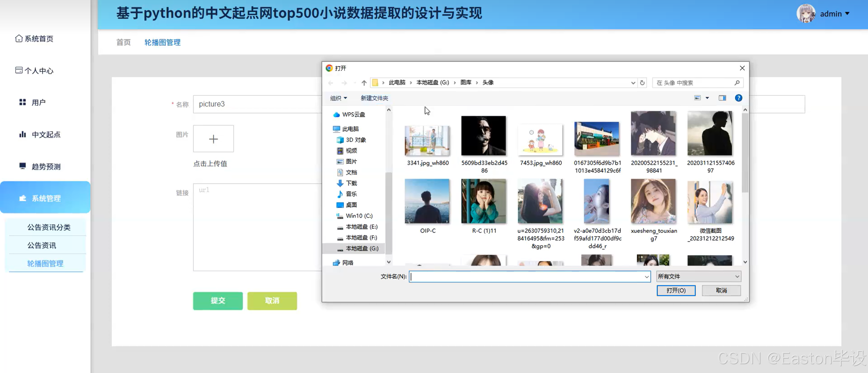
Task: Click the 音乐 note icon in the tree
Action: pos(340,194)
